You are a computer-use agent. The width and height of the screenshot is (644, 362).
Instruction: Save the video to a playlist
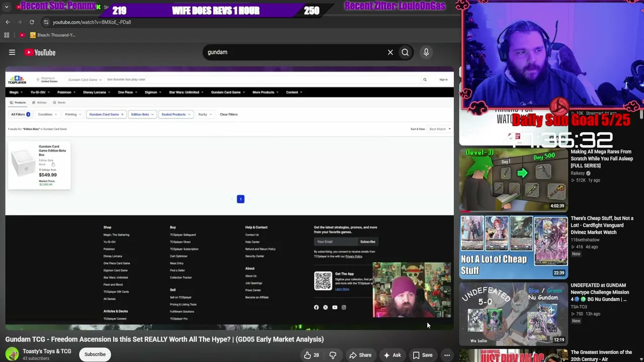423,355
